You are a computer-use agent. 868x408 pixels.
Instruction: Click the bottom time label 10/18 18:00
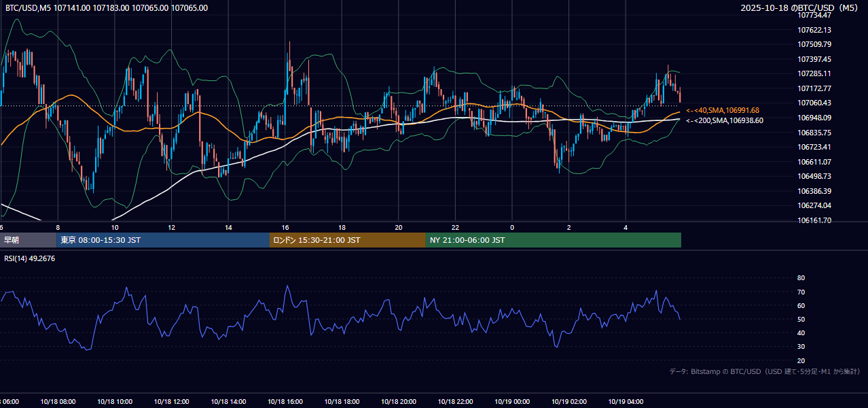point(342,402)
